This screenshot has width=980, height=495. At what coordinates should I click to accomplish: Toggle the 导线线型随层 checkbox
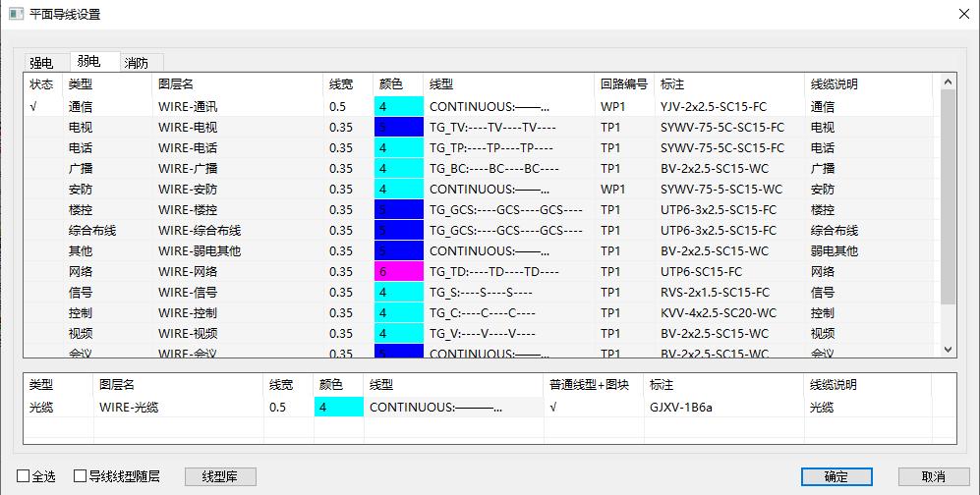click(x=81, y=476)
